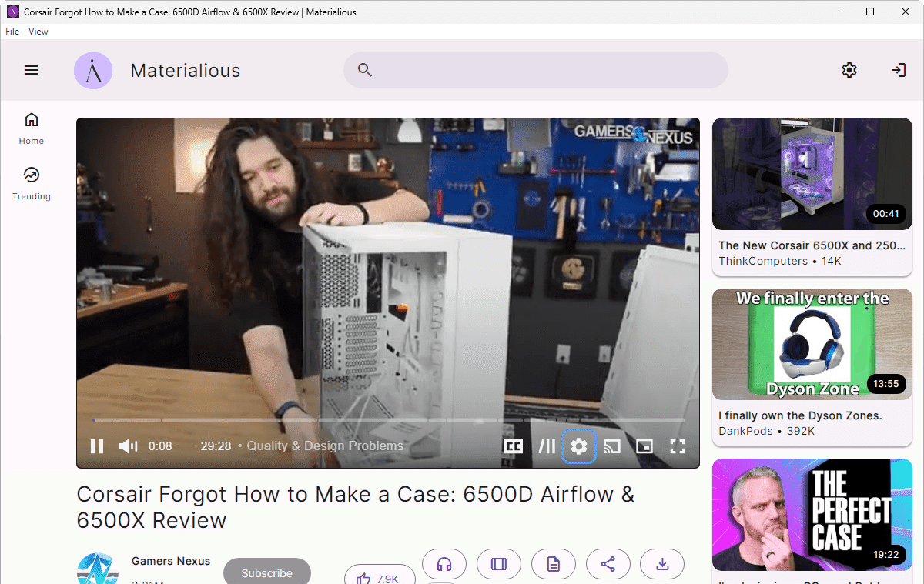Seek on the video progress bar

(x=388, y=420)
